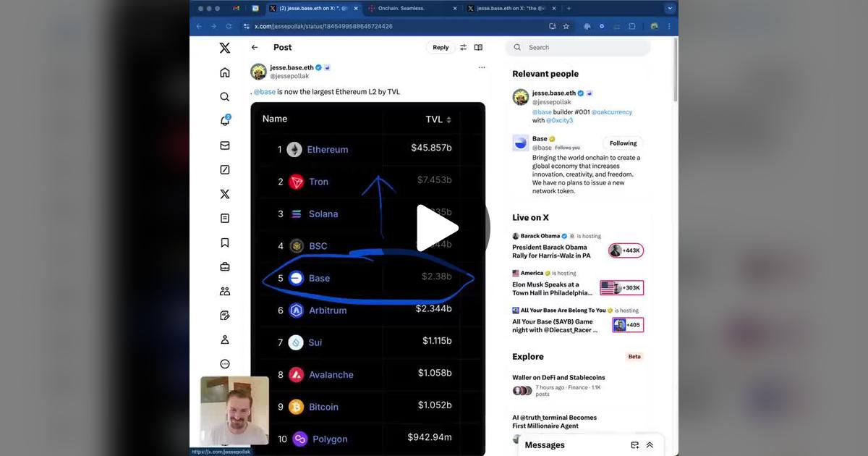Image resolution: width=868 pixels, height=456 pixels.
Task: Open the reader view icon beside Reply
Action: click(478, 48)
